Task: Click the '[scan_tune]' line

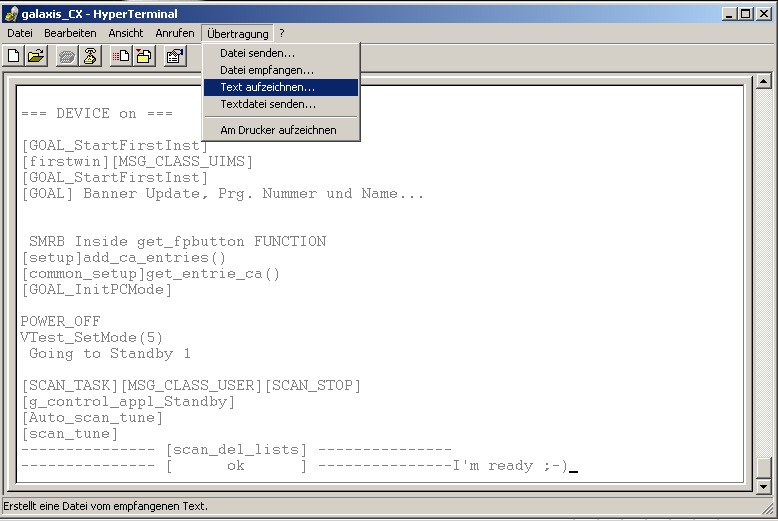Action: [x=69, y=434]
